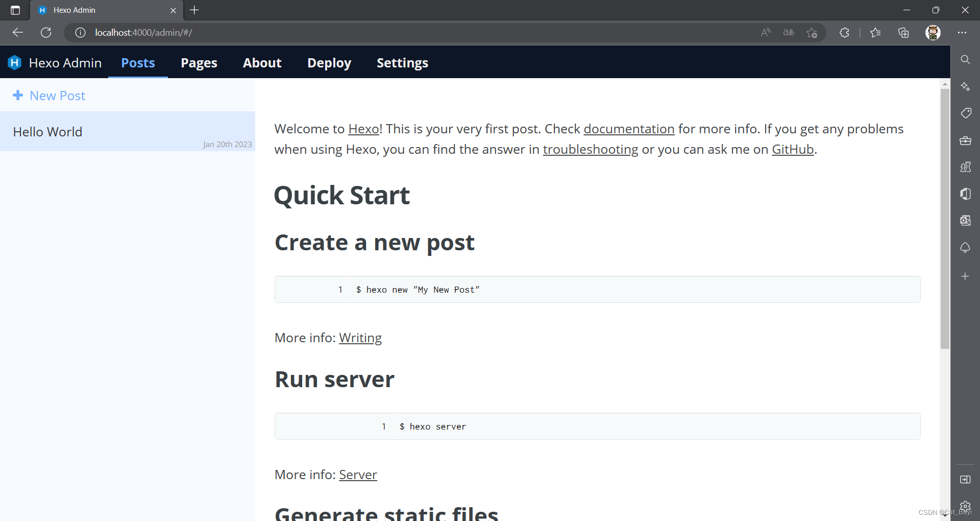Add page to favorites star icon
Screen dimensions: 980x521
pyautogui.click(x=812, y=33)
